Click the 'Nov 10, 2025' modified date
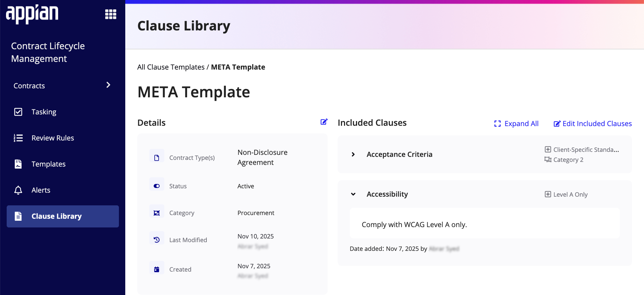Screen dimensions: 644x295 click(256, 236)
